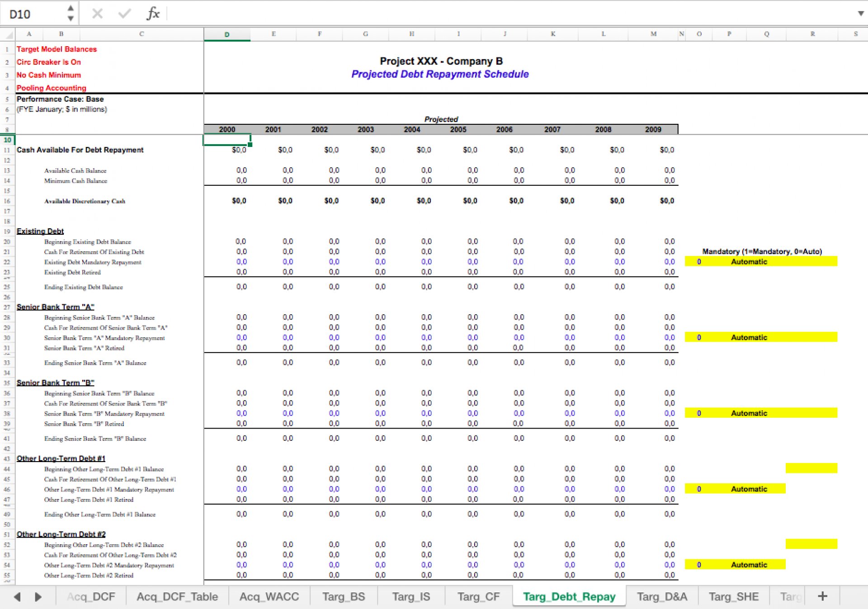This screenshot has width=868, height=609.
Task: Click 'Ending Existing Debt Balance' row label
Action: click(x=84, y=287)
